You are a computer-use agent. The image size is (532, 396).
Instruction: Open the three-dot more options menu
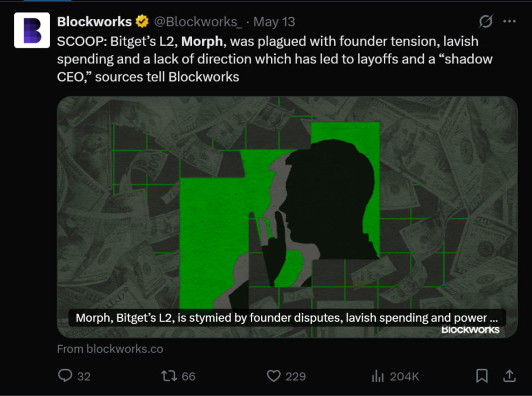click(x=509, y=21)
